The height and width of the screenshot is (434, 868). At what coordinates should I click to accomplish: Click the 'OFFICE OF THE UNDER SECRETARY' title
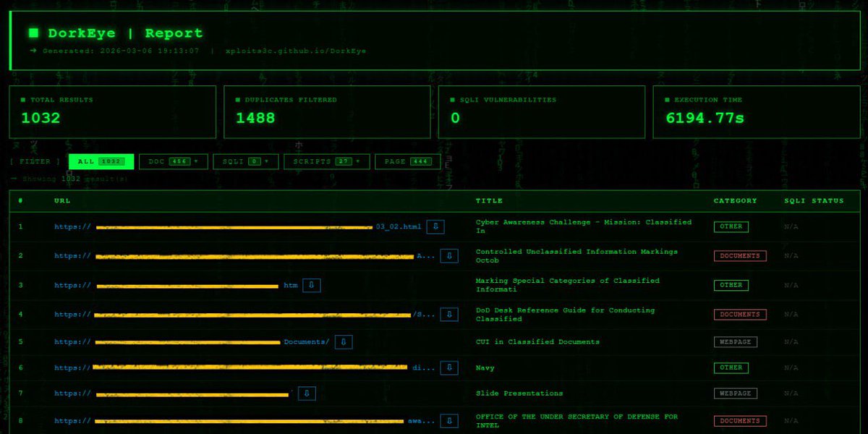576,421
